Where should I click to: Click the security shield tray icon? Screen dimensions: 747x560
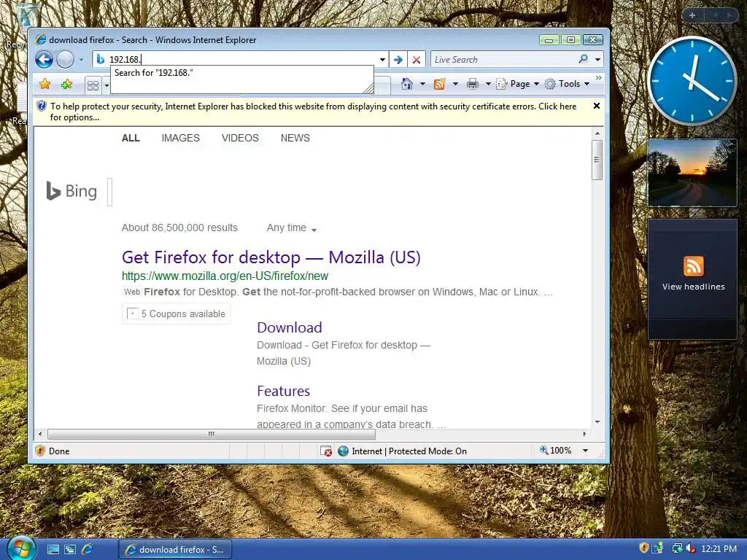[643, 548]
